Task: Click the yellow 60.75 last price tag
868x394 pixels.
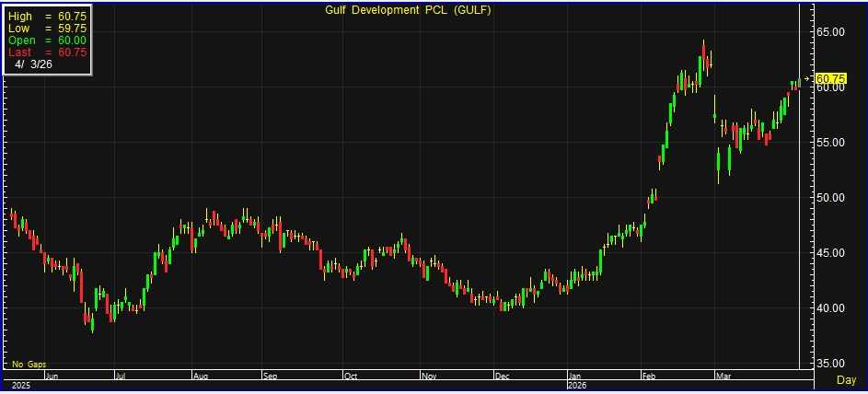Action: [831, 78]
